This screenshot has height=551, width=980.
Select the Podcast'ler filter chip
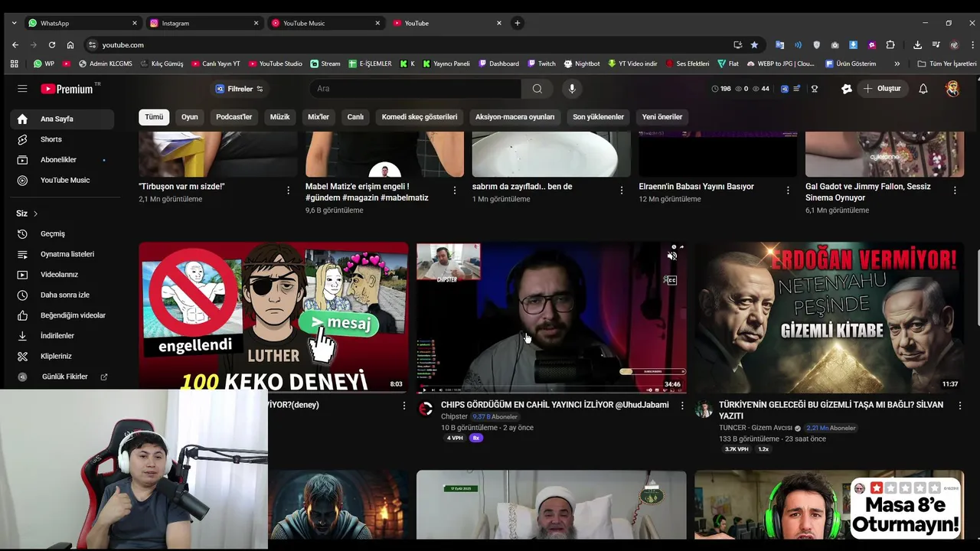coord(234,117)
